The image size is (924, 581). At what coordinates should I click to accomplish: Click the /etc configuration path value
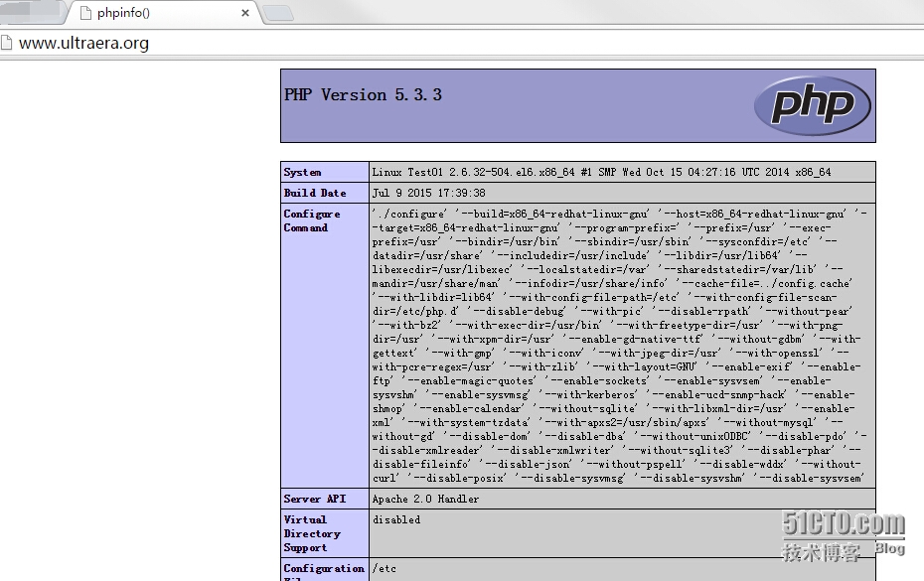[385, 569]
